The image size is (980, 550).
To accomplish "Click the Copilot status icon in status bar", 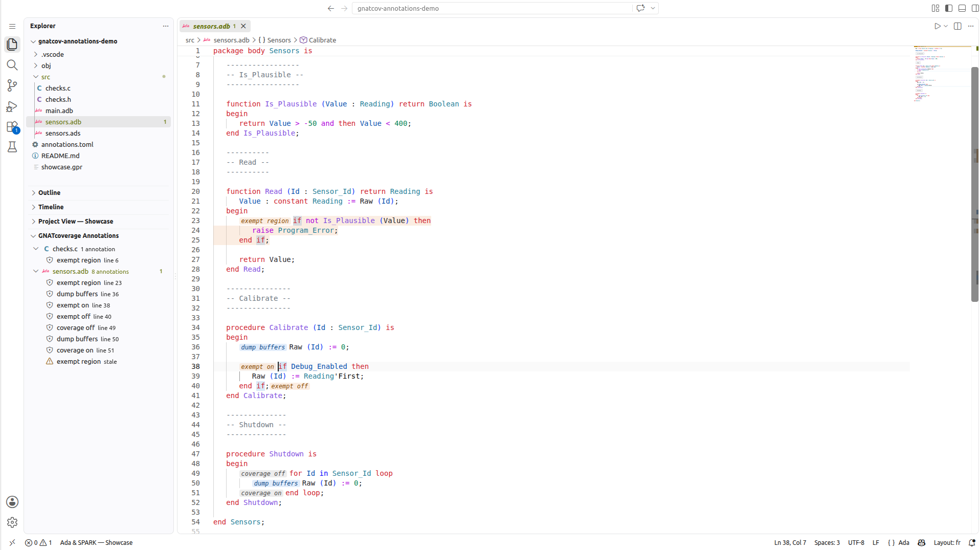I will (x=922, y=543).
